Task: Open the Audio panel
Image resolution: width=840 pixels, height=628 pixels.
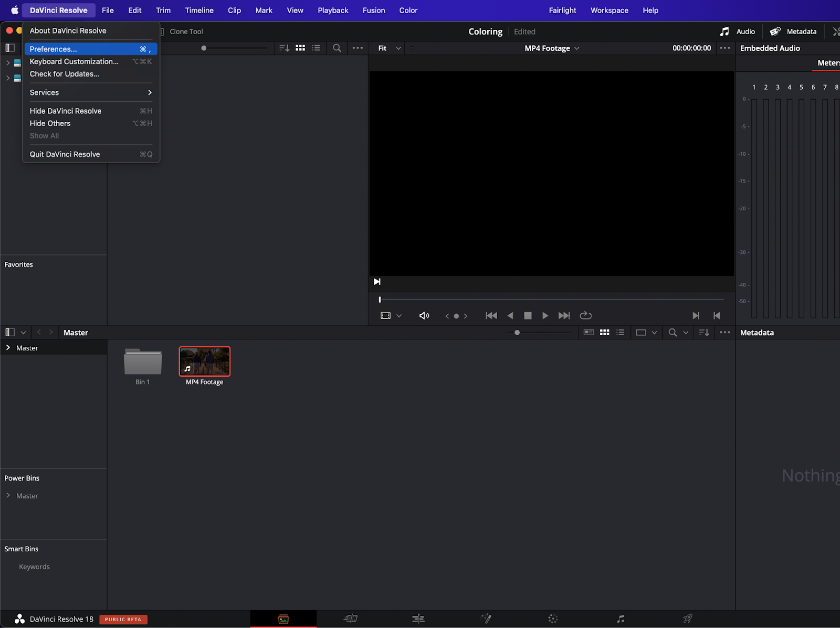Action: tap(738, 31)
